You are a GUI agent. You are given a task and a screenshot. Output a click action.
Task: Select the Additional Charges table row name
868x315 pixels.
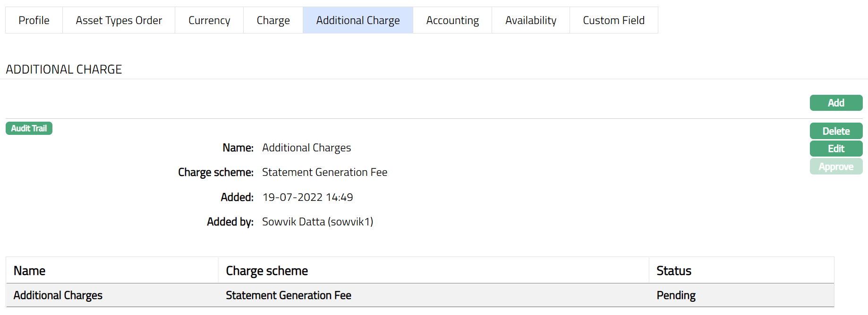(58, 295)
